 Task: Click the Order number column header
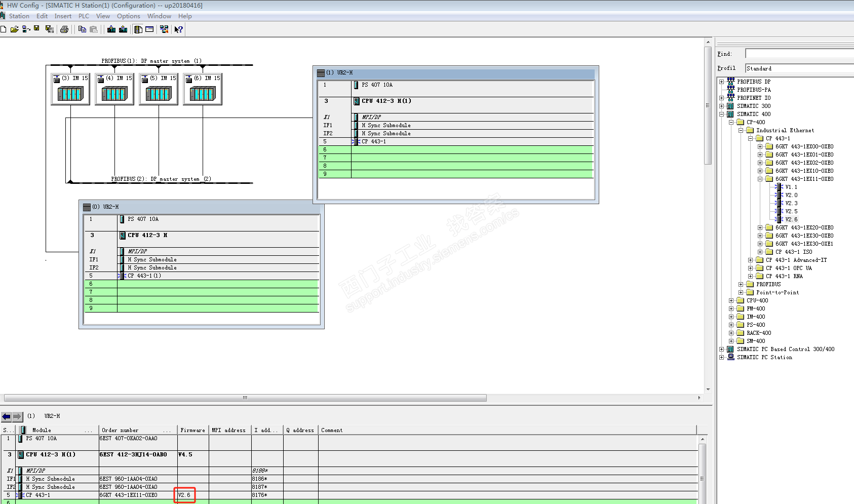(138, 430)
